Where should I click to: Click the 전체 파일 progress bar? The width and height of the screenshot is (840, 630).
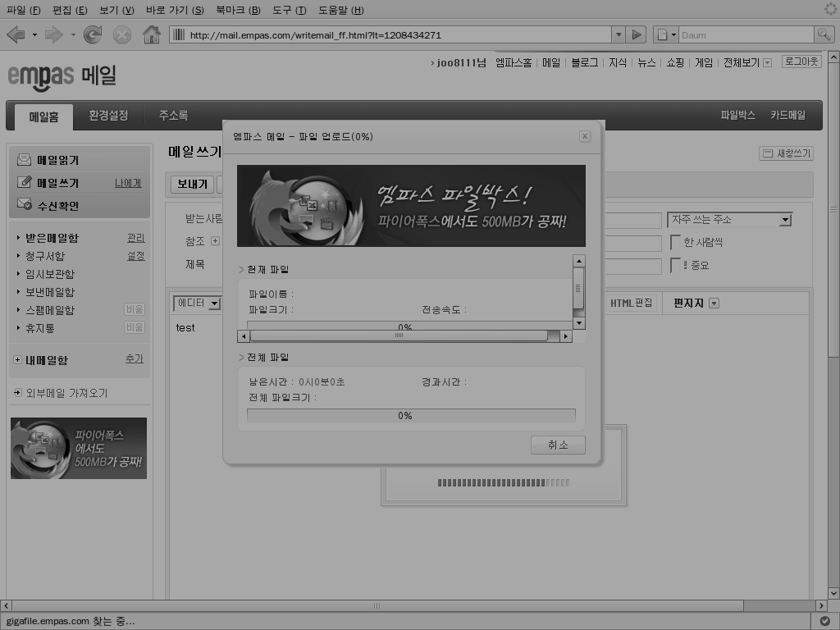(x=411, y=416)
